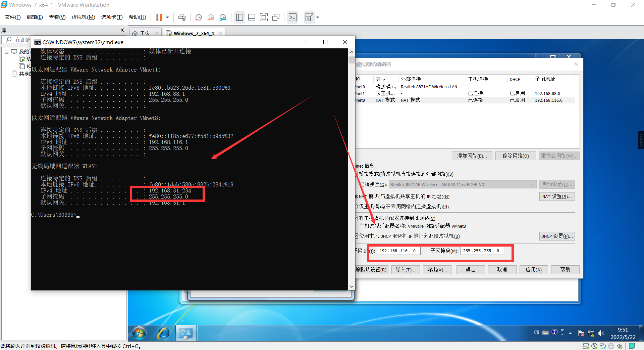Image resolution: width=644 pixels, height=350 pixels.
Task: Click VMware printer status icon
Action: coord(611,346)
